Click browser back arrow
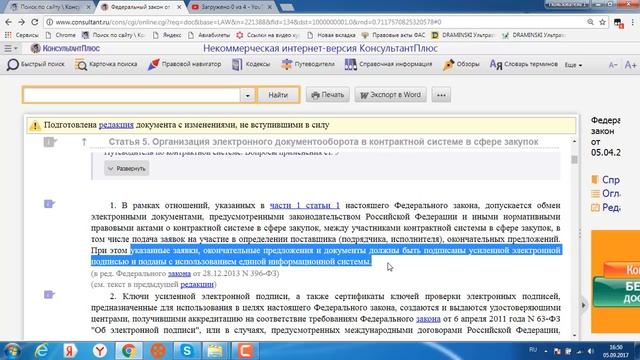640x360 pixels. pyautogui.click(x=9, y=22)
